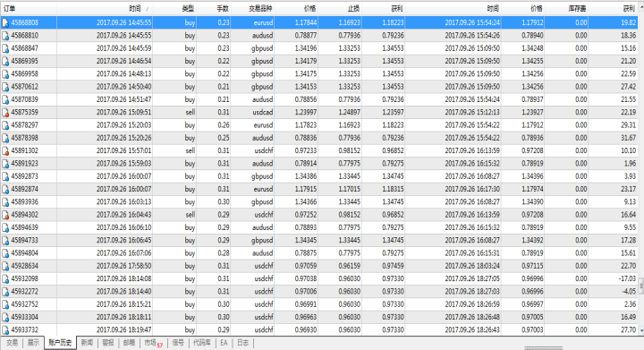Click the order icon beside 45893936
The height and width of the screenshot is (350, 644).
click(5, 202)
